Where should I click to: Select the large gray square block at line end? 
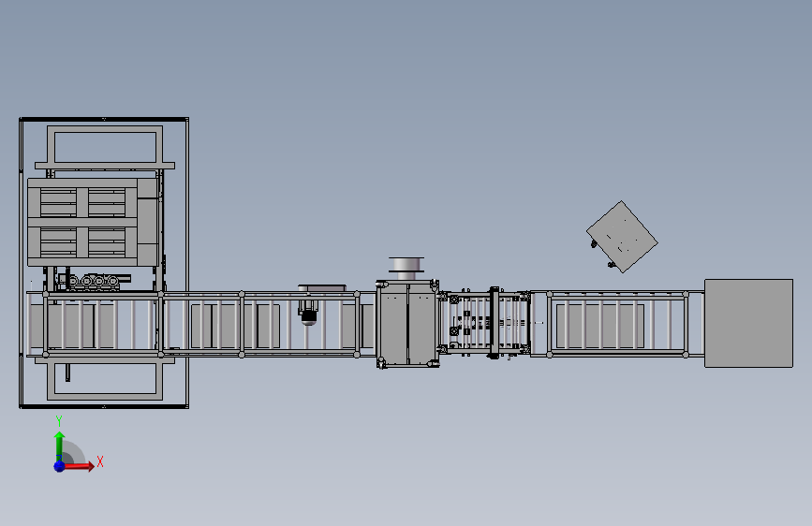[x=749, y=323]
